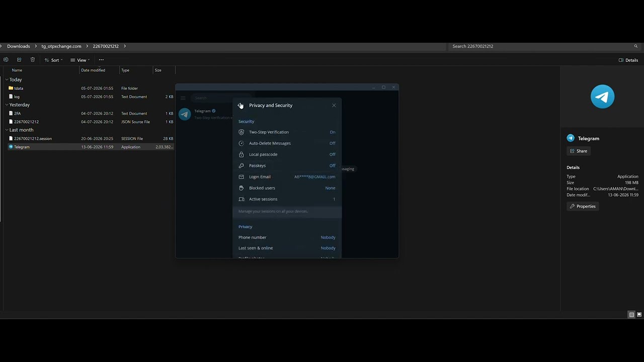Open Phone number privacy setting
The width and height of the screenshot is (644, 362).
click(287, 237)
